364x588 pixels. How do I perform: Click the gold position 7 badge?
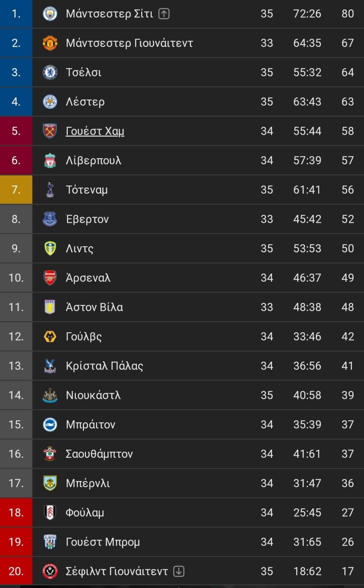tap(16, 190)
